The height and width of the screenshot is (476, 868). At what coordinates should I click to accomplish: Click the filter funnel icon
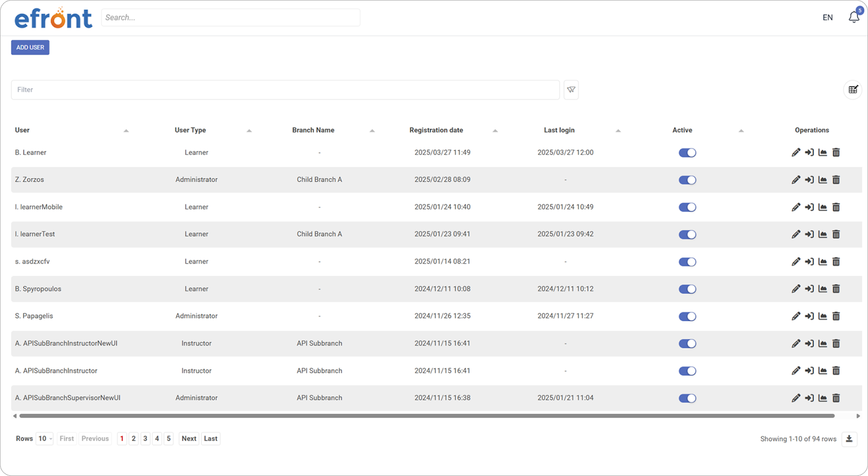pyautogui.click(x=571, y=90)
